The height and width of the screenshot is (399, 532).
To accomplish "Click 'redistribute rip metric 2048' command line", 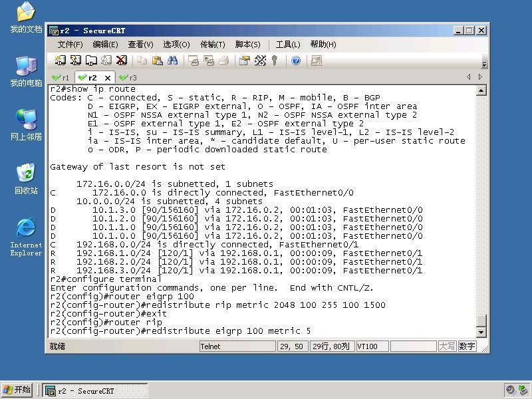I will [218, 305].
